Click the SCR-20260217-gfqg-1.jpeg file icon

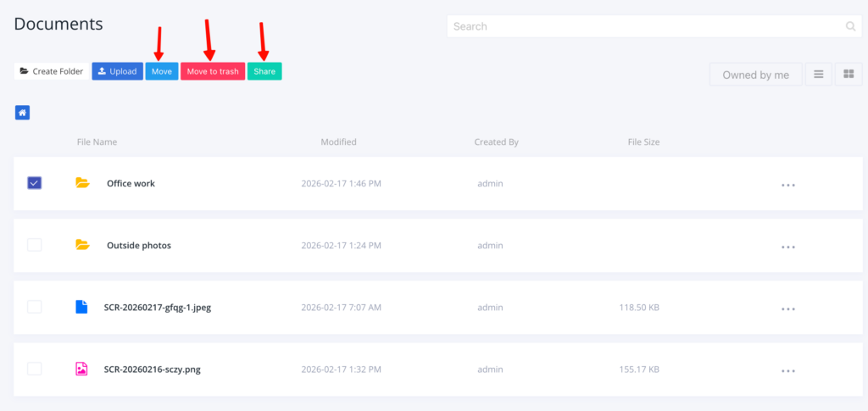point(82,307)
